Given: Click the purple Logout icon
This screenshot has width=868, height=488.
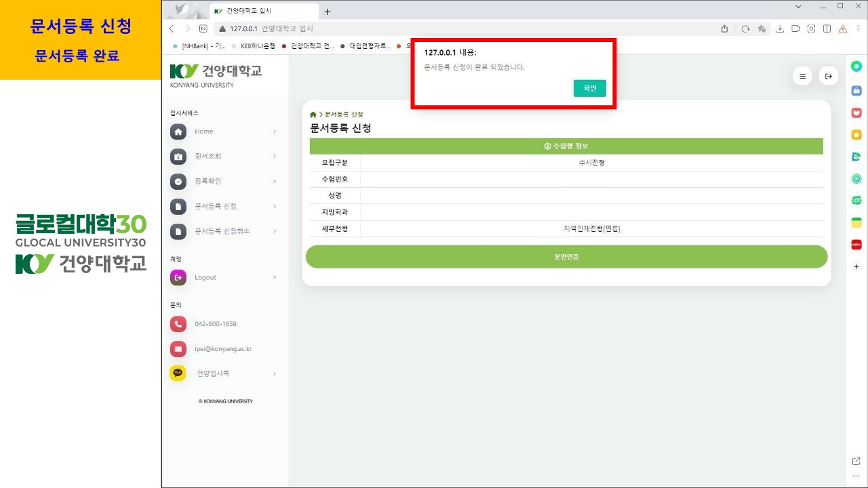Looking at the screenshot, I should pos(178,277).
